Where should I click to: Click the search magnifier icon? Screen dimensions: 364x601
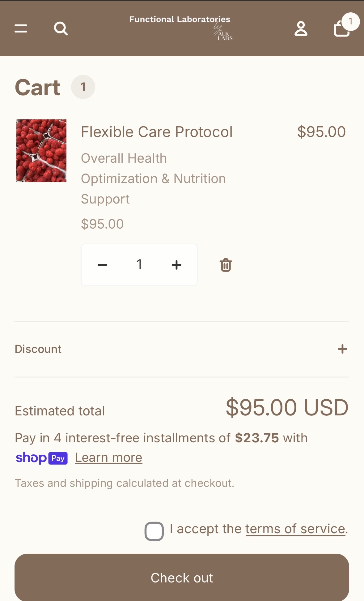point(61,28)
